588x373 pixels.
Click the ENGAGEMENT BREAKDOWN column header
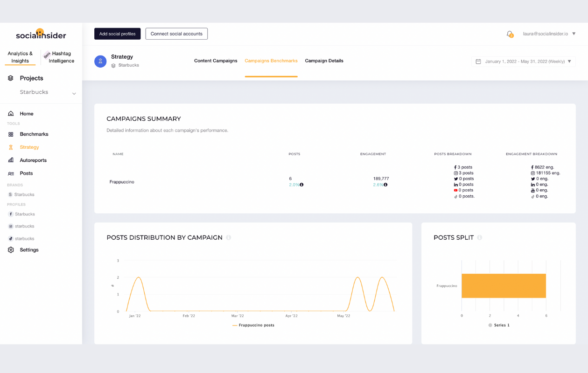(532, 154)
